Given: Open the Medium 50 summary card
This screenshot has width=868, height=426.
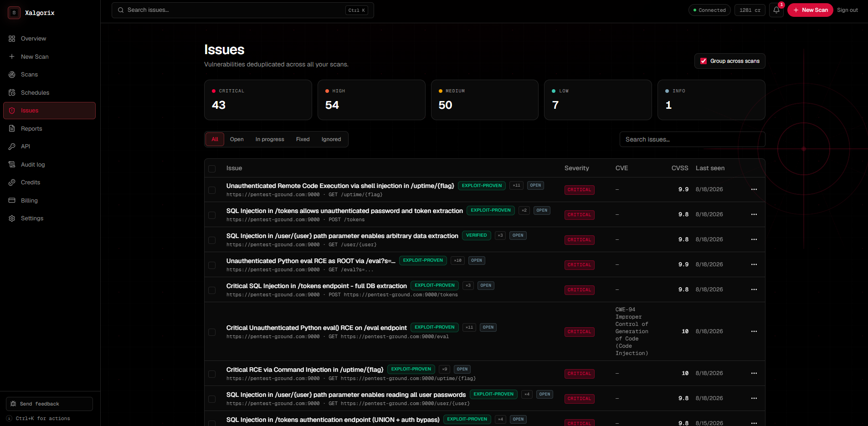Looking at the screenshot, I should coord(485,100).
